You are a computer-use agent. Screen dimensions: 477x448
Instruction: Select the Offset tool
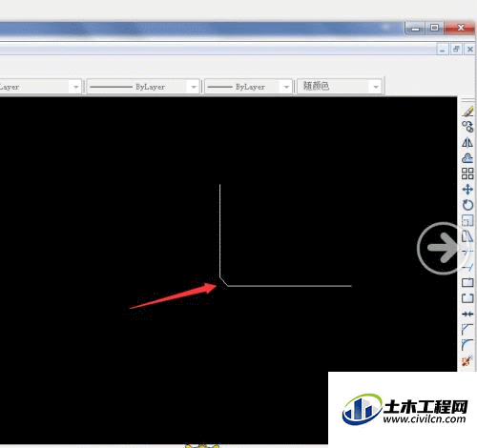pyautogui.click(x=467, y=157)
